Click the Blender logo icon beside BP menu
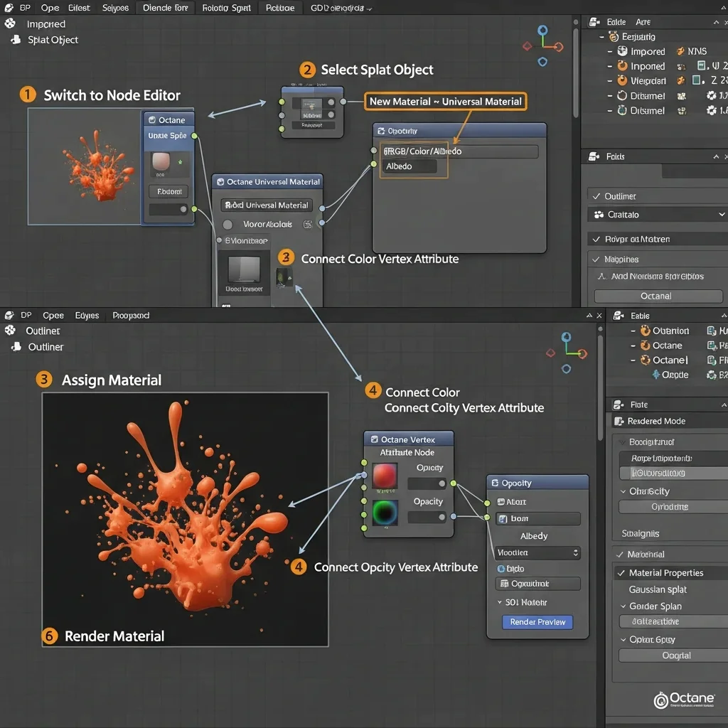Screen dimensions: 728x728 coord(9,8)
